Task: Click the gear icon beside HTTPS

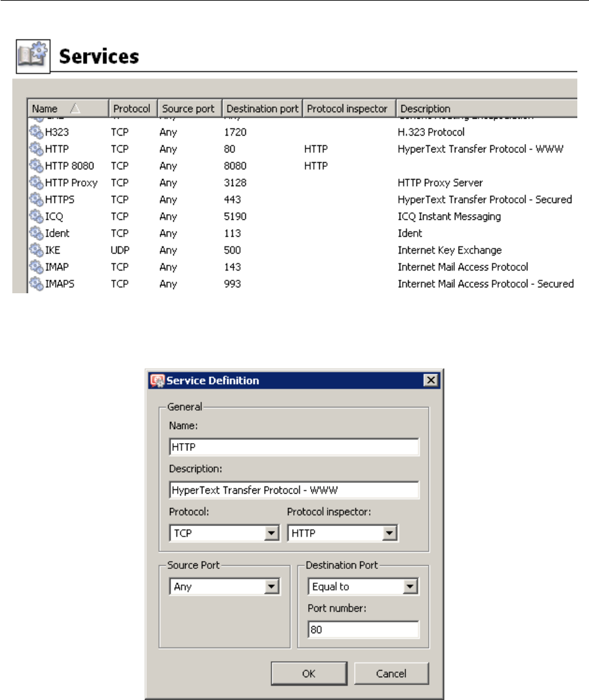Action: 36,199
